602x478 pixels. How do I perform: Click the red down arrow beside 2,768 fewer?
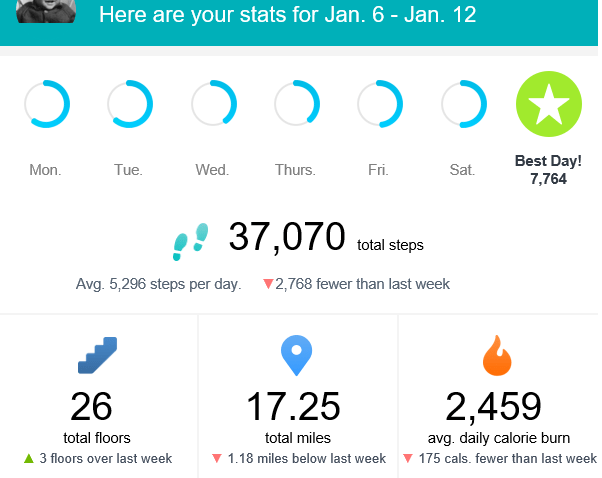[x=268, y=284]
